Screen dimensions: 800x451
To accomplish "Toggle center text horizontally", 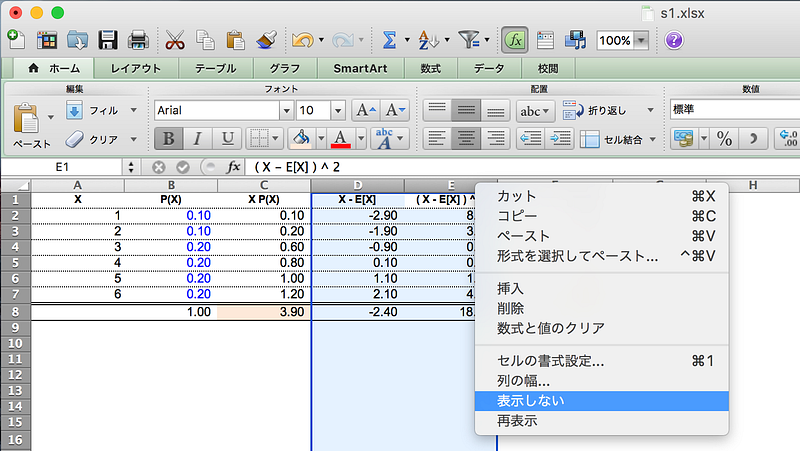I will pos(466,139).
